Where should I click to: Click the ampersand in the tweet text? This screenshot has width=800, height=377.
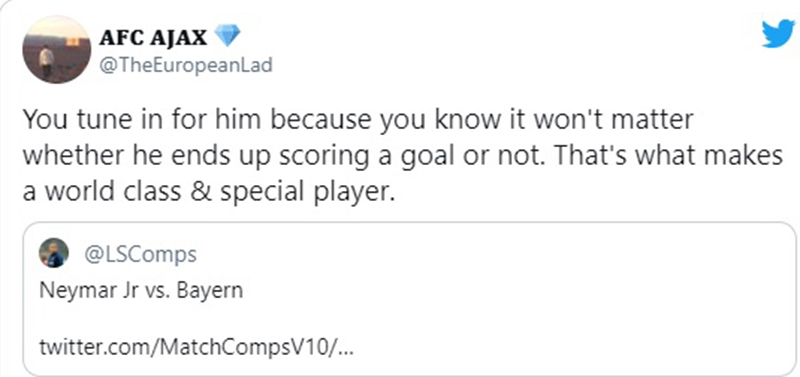pyautogui.click(x=201, y=191)
